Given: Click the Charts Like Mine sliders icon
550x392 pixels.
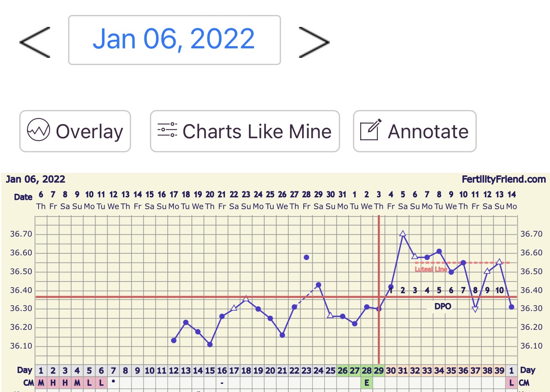Looking at the screenshot, I should coord(167,130).
